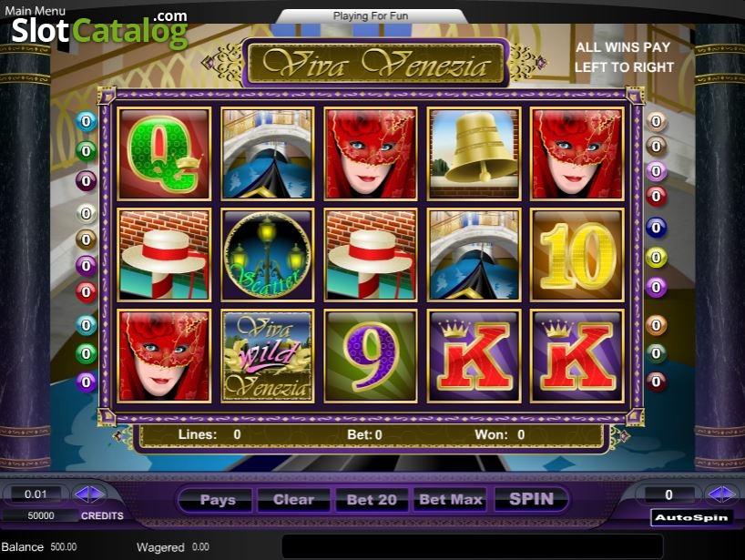
Task: Increase autospin count with right arrow
Action: 730,494
